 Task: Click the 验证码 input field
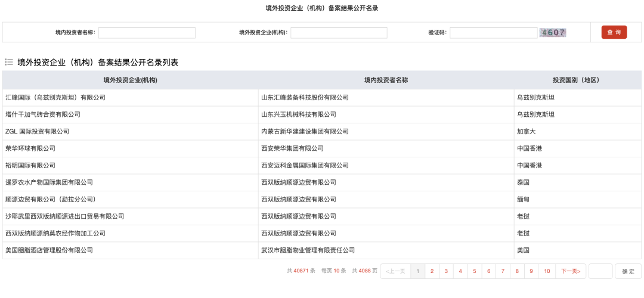click(x=494, y=33)
